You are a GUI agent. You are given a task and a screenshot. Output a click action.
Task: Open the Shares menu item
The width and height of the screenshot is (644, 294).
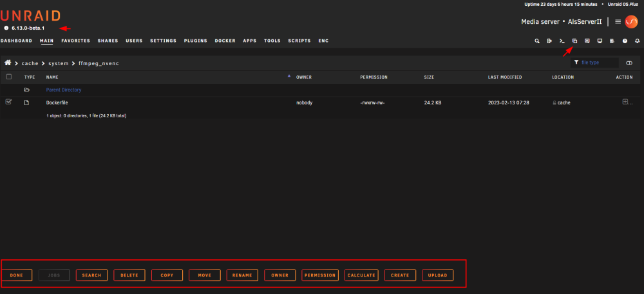(108, 41)
